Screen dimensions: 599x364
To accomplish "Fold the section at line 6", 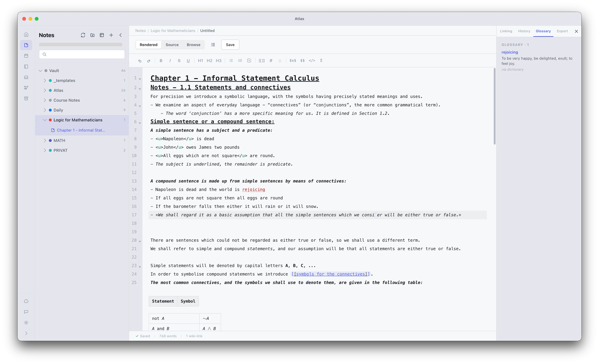I will click(x=140, y=123).
